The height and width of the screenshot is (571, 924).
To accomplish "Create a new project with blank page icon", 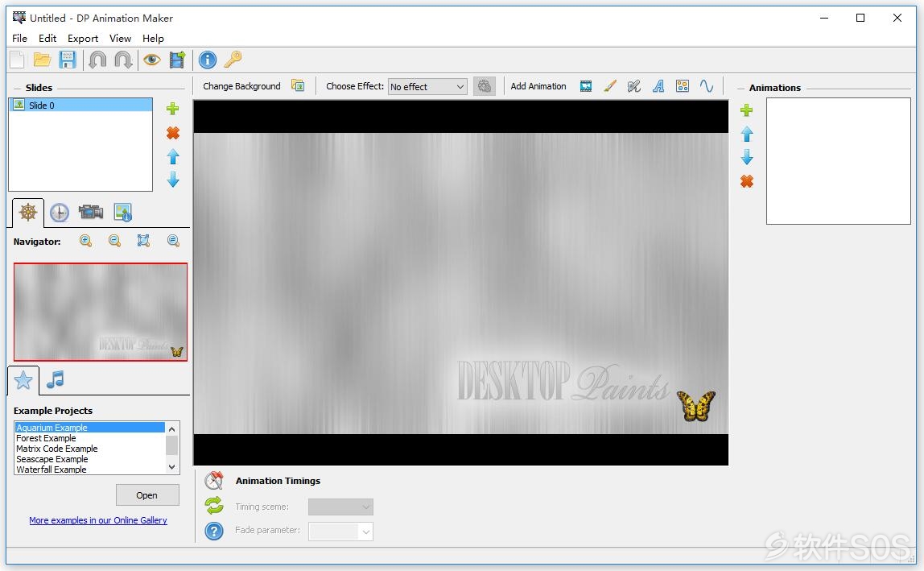I will [x=17, y=60].
